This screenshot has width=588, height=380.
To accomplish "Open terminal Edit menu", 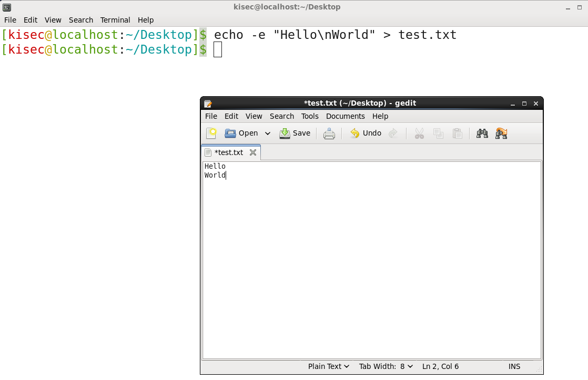I will pyautogui.click(x=31, y=20).
